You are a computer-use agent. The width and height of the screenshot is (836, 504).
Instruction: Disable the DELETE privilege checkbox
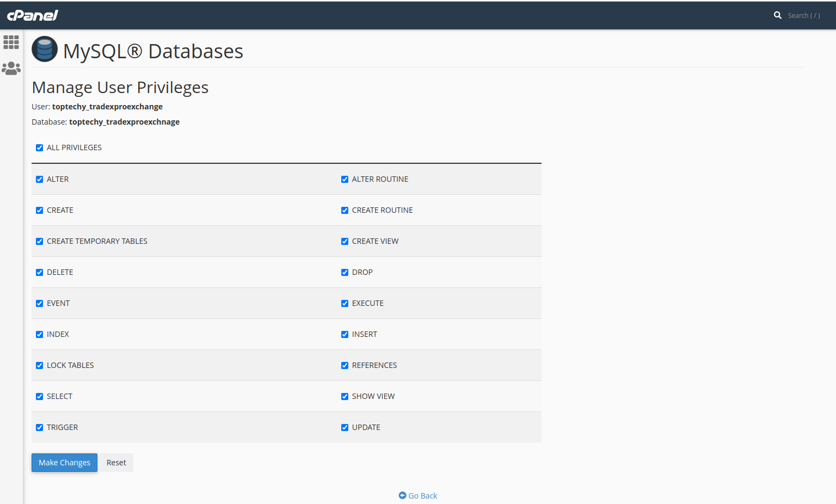click(x=39, y=272)
